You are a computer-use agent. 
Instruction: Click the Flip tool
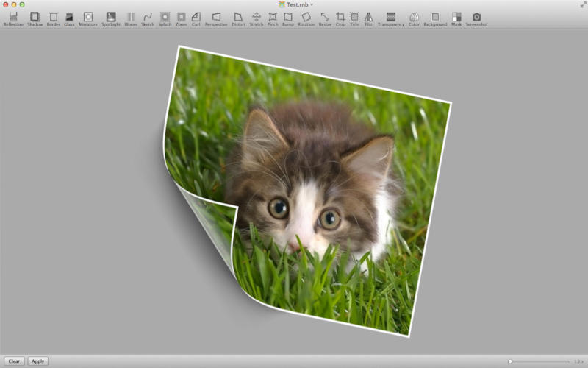(369, 19)
